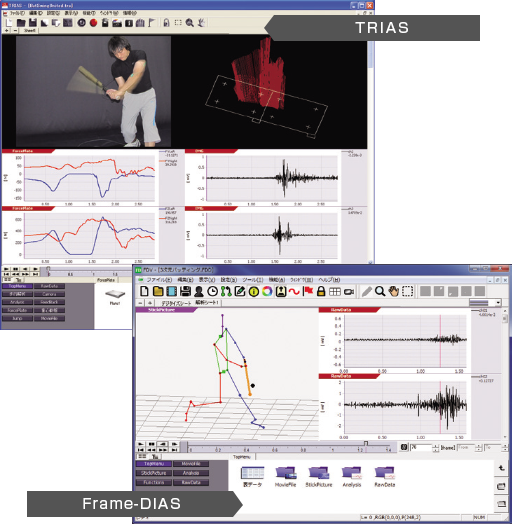This screenshot has width=512, height=524.
Task: Click the ForcePlate button in TRIAS bottom menu
Action: click(17, 310)
